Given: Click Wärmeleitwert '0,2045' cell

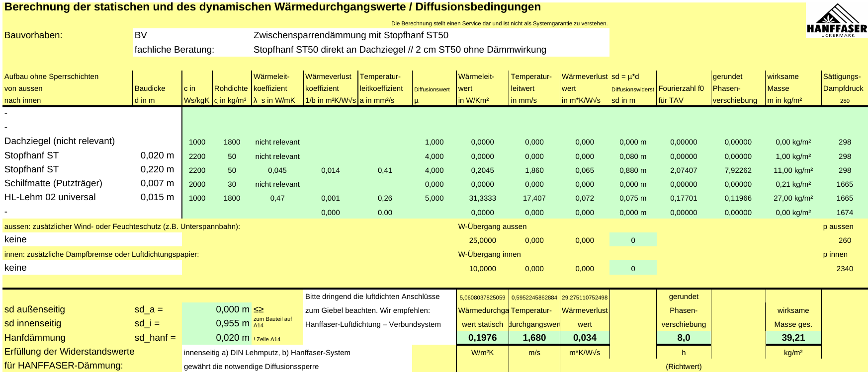Looking at the screenshot, I should pos(482,170).
